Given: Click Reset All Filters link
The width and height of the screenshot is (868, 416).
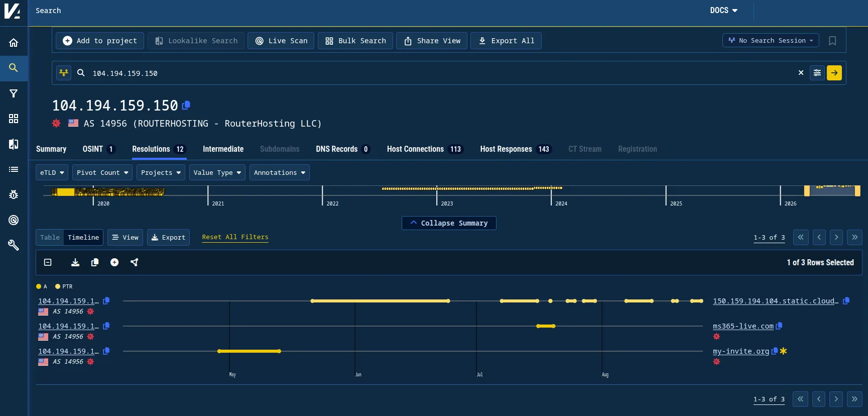Looking at the screenshot, I should point(235,237).
